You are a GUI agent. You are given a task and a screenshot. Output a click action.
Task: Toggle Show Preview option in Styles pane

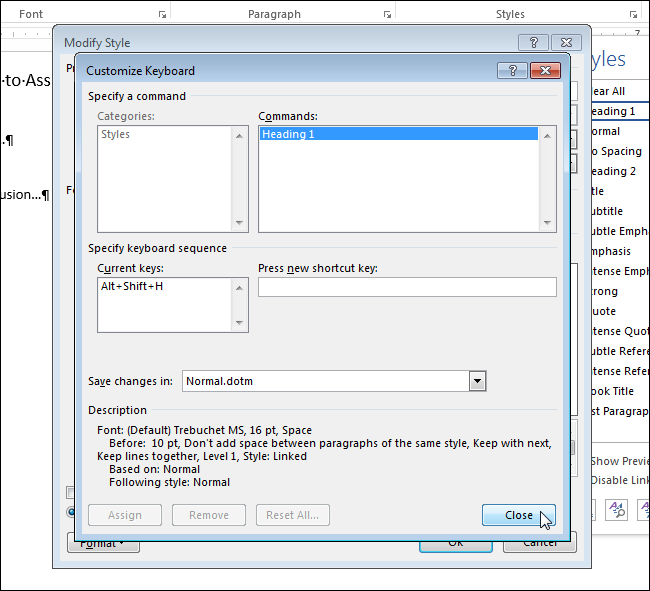(620, 461)
